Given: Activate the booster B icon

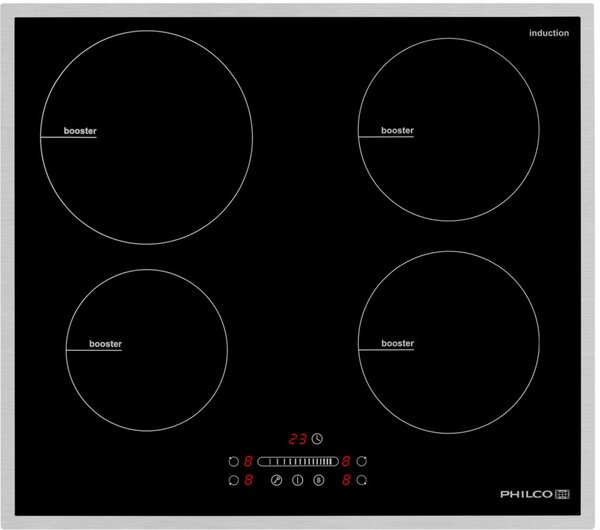Looking at the screenshot, I should pyautogui.click(x=319, y=480).
